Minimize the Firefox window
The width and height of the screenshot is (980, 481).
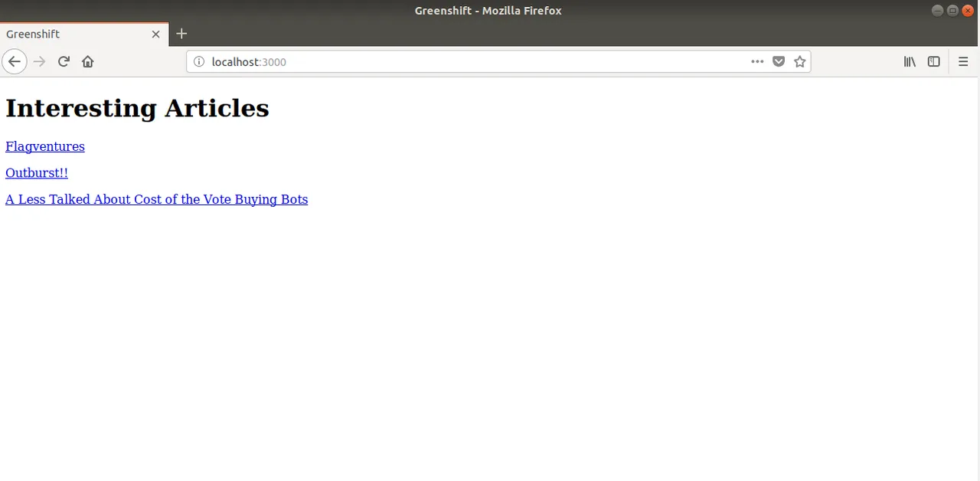tap(938, 10)
